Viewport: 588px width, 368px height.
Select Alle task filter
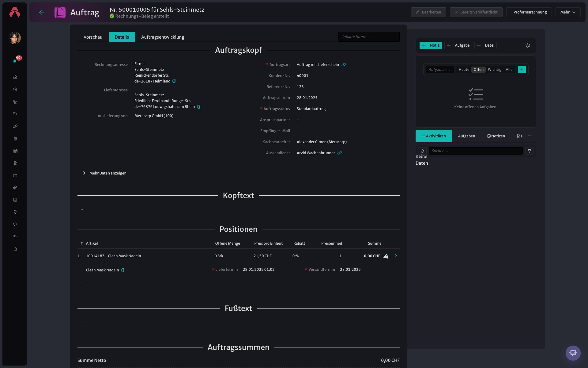click(509, 70)
